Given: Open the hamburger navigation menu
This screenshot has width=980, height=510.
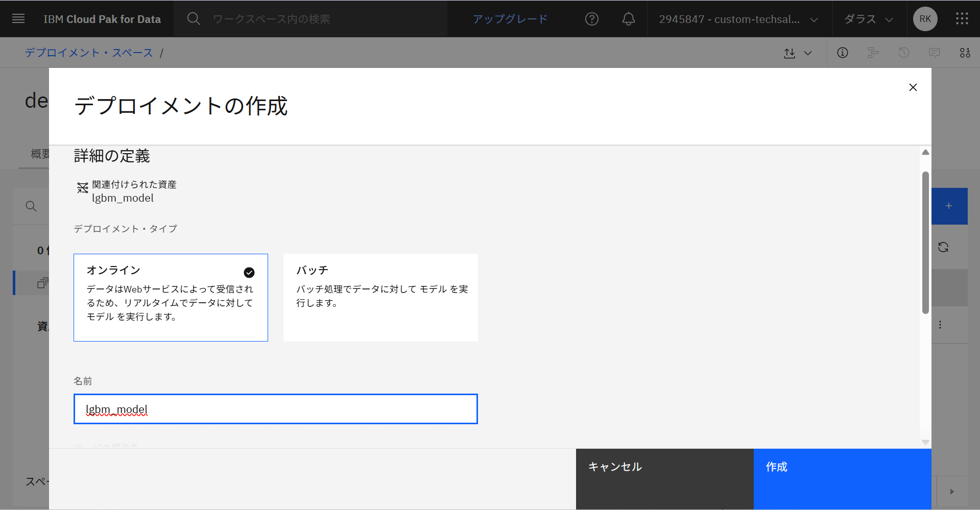Looking at the screenshot, I should coord(18,19).
